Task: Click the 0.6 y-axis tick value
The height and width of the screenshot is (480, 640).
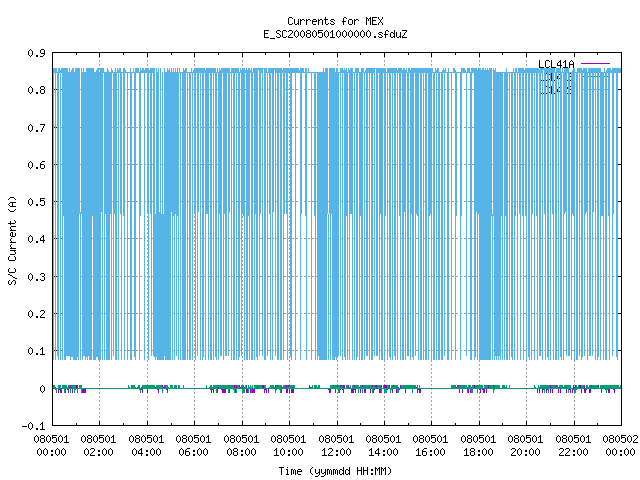Action: [x=36, y=165]
